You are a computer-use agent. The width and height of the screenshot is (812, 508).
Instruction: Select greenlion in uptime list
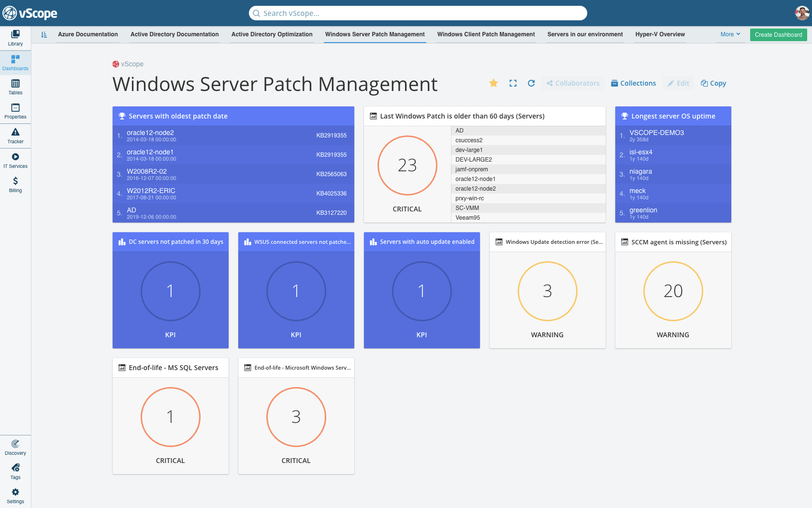(673, 213)
